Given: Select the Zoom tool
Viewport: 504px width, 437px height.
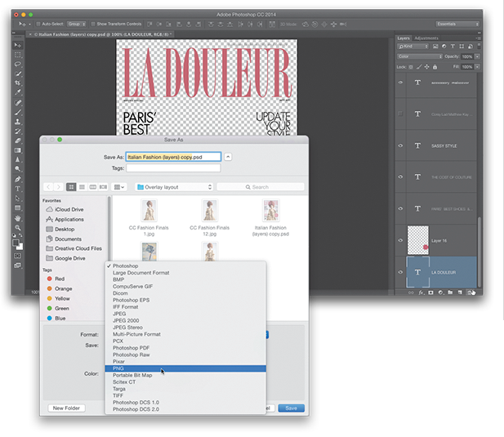Looking at the screenshot, I should (18, 228).
